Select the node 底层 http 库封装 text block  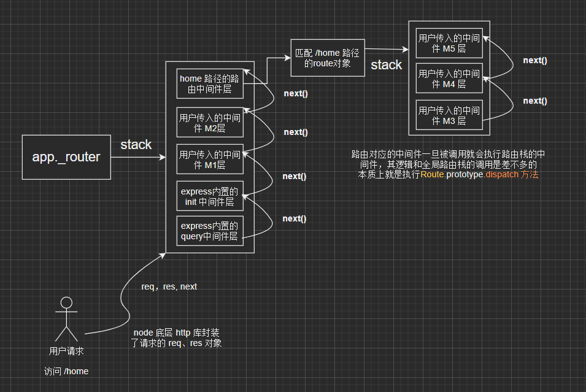tap(177, 338)
